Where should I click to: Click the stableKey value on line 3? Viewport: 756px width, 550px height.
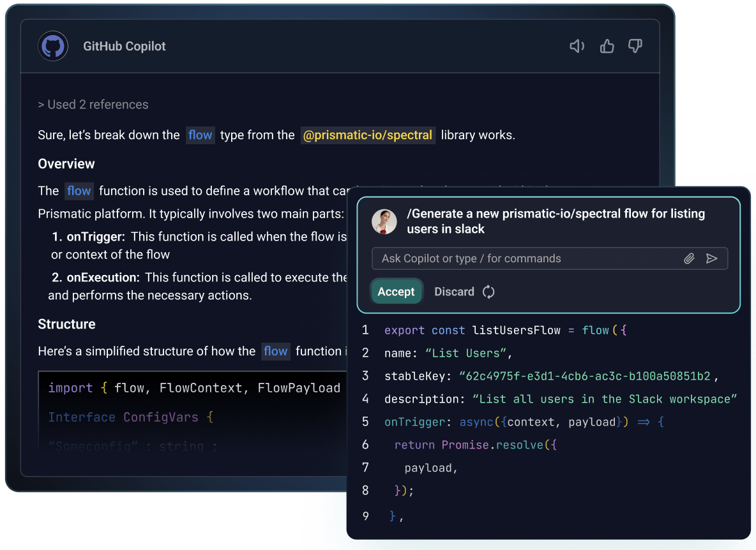[x=584, y=376]
